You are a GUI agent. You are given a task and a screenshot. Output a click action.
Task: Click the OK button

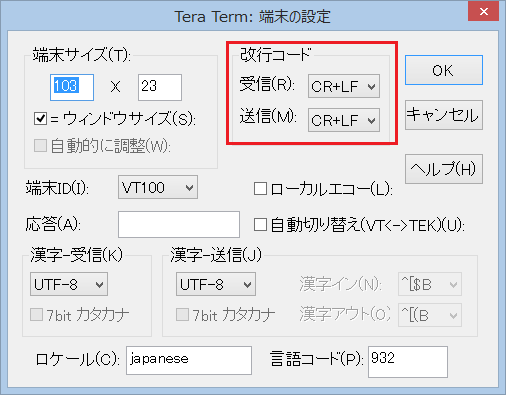444,70
